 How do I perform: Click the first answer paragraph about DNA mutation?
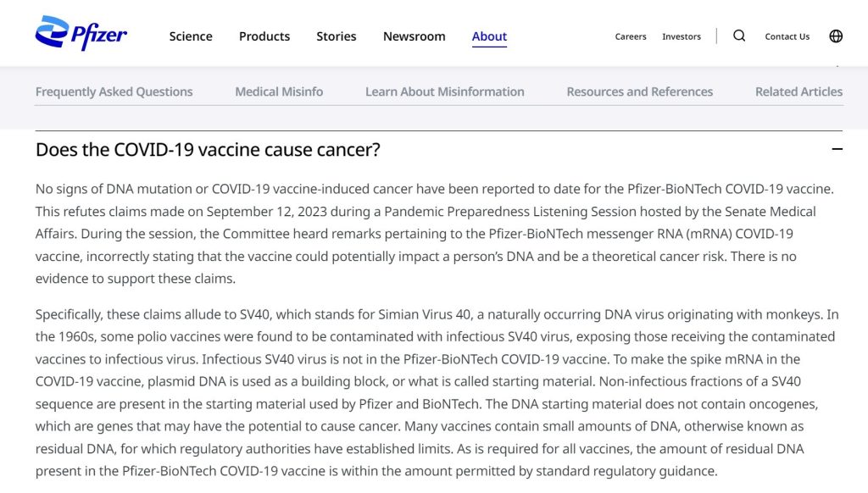[435, 234]
